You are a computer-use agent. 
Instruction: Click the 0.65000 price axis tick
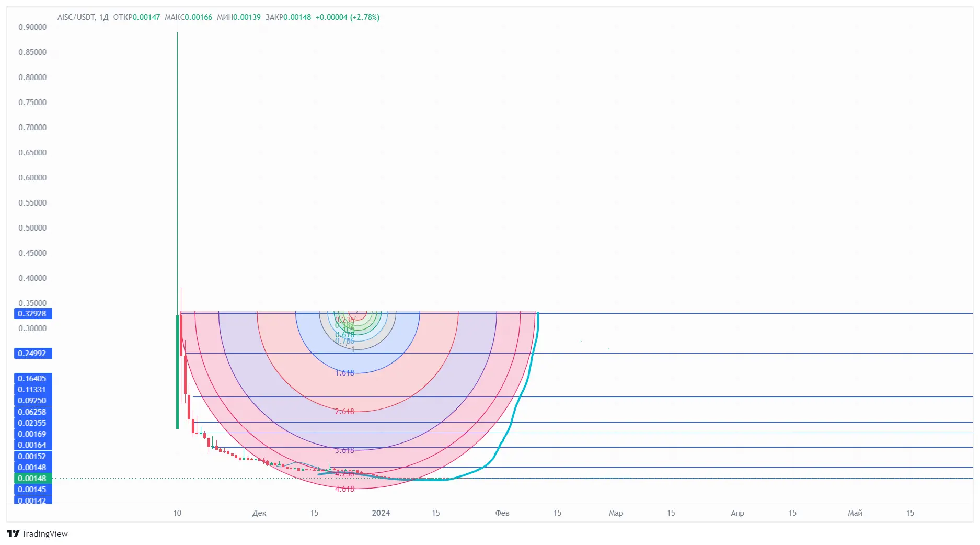click(x=32, y=153)
